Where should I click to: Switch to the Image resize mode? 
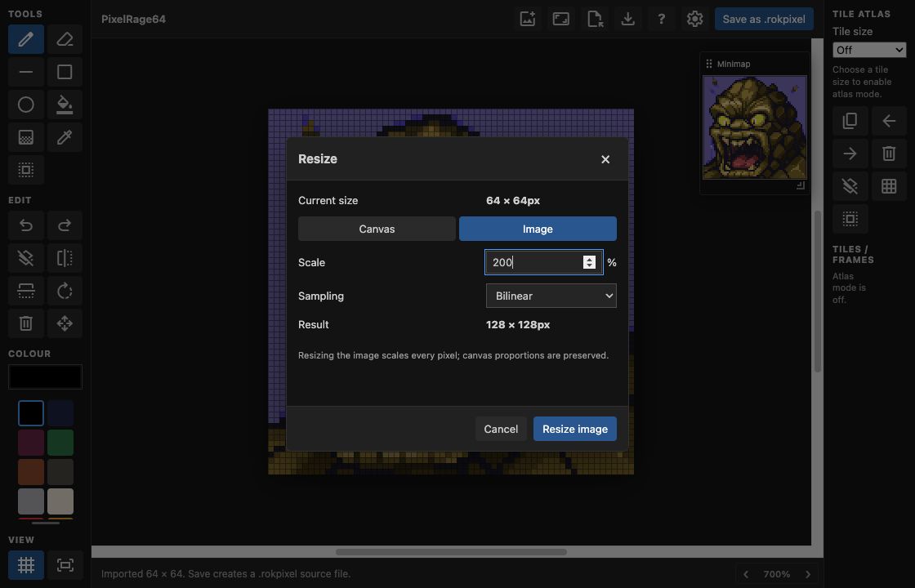[x=538, y=229]
